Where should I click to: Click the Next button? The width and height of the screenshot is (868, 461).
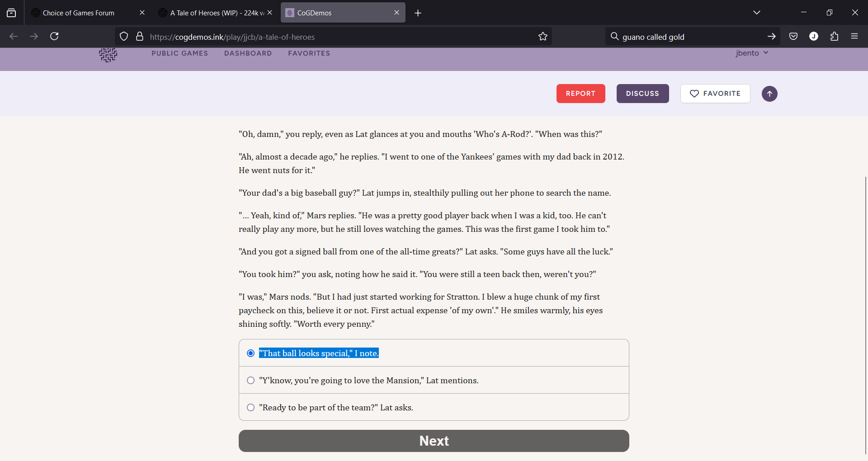click(x=434, y=441)
